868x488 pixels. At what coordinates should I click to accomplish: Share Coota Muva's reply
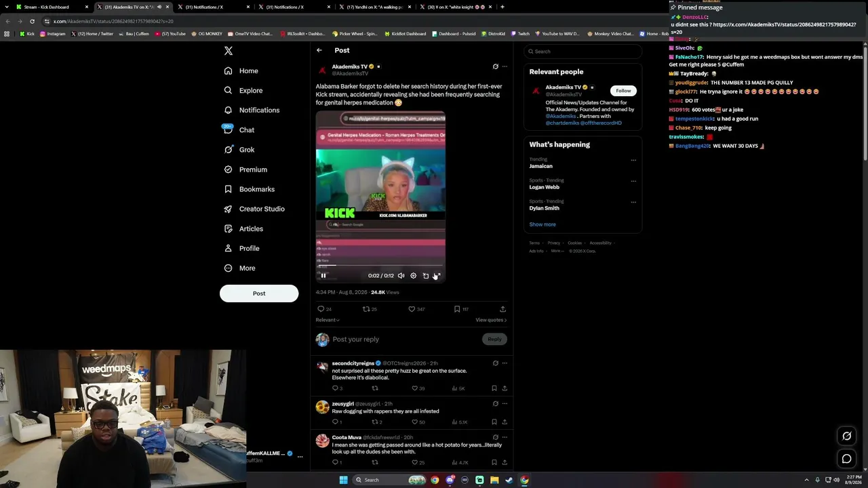[505, 462]
